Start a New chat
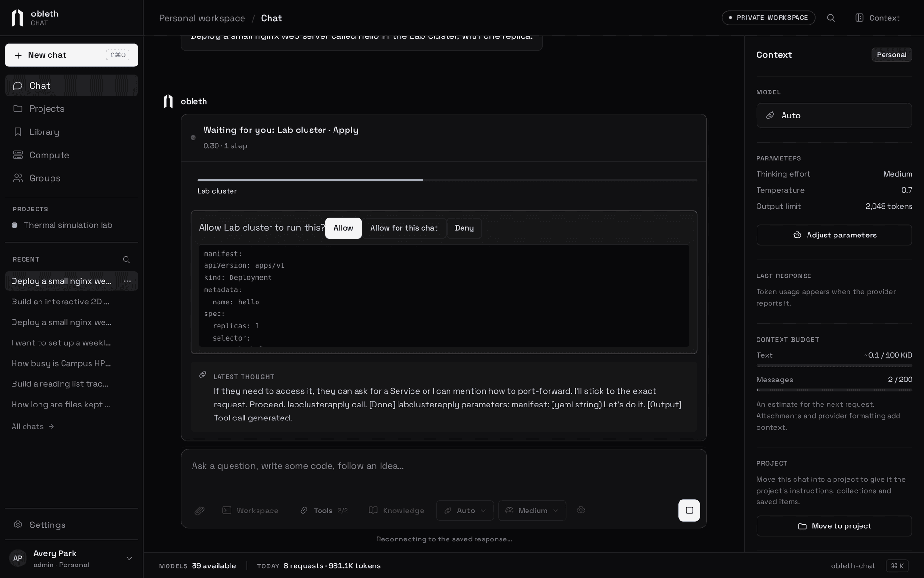Screen dimensions: 924x578 click(x=71, y=55)
